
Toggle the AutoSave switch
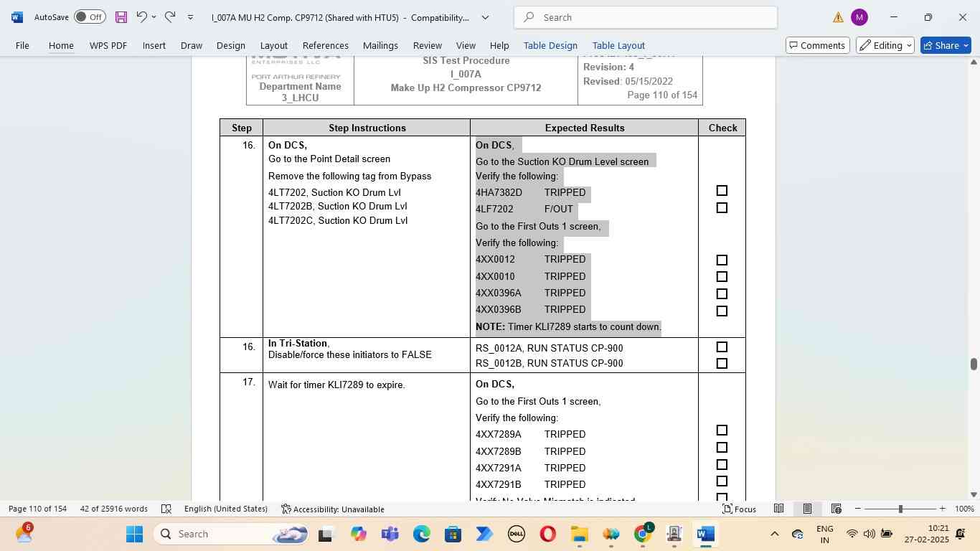coord(90,17)
